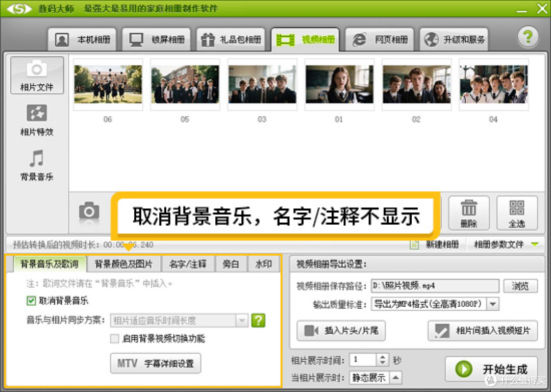Toggle 取消背景音乐 checkbox
The width and height of the screenshot is (551, 392).
tap(31, 301)
